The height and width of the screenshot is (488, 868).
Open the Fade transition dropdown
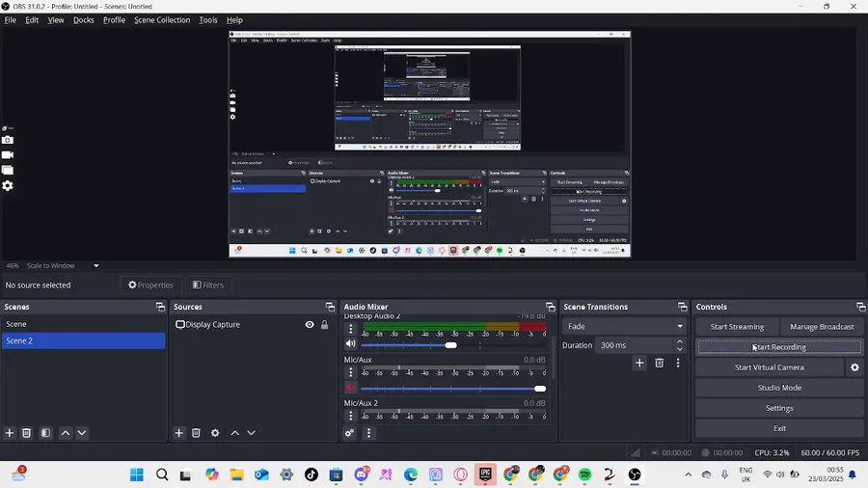click(x=624, y=326)
